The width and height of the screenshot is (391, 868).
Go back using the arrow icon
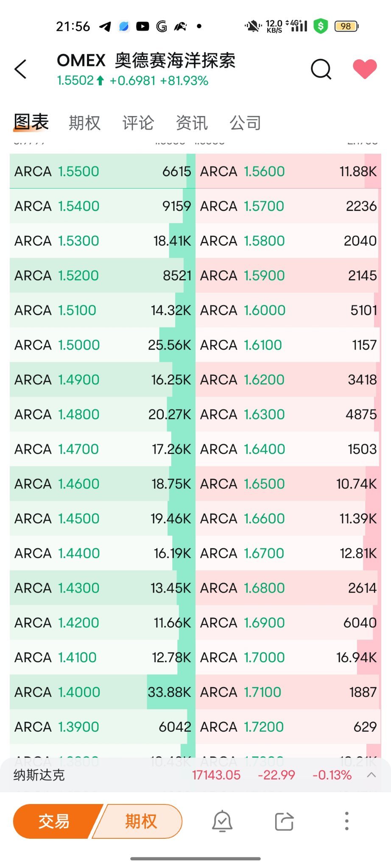click(21, 69)
